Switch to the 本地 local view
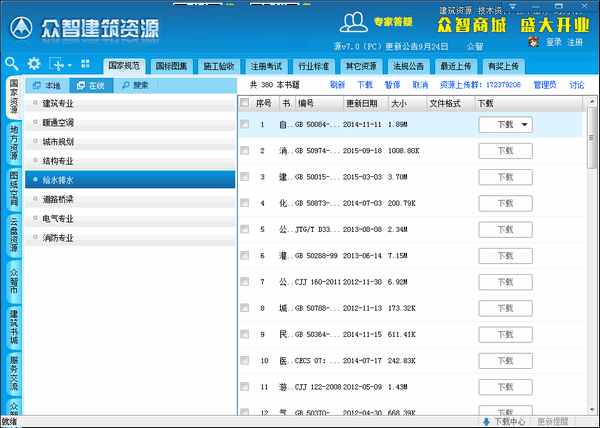Image resolution: width=600 pixels, height=428 pixels. (46, 86)
